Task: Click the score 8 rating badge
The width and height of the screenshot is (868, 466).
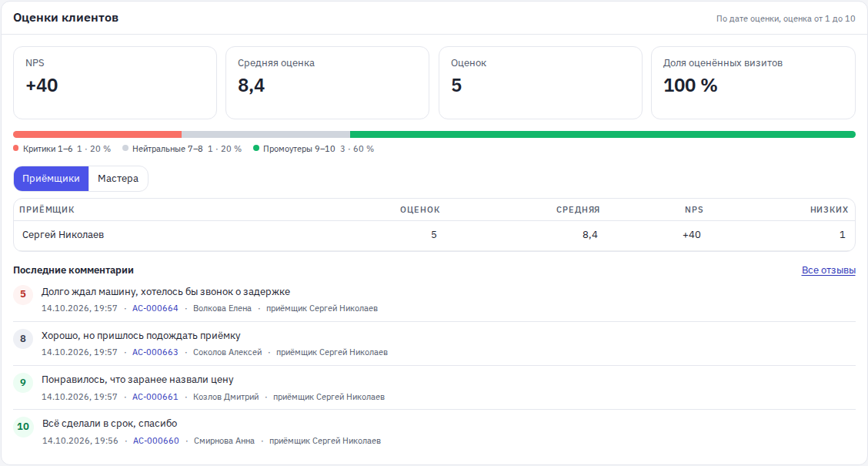Action: [x=23, y=339]
